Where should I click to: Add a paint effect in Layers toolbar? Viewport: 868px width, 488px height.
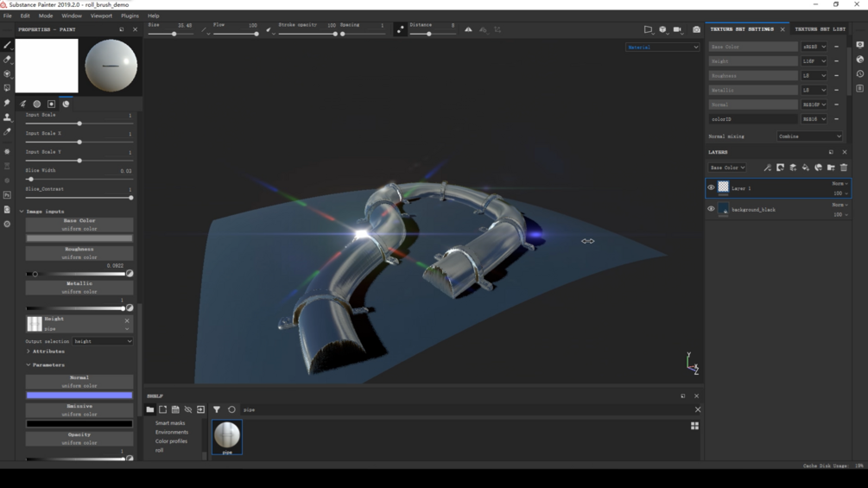(767, 168)
